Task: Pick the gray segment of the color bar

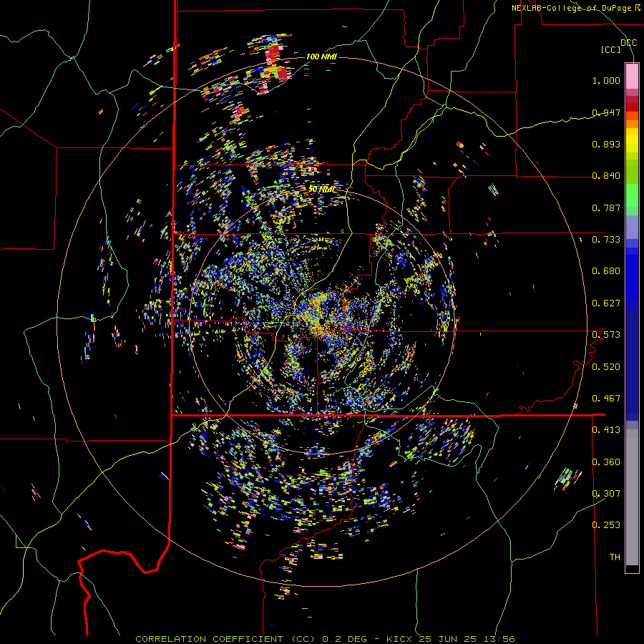Action: tap(632, 497)
